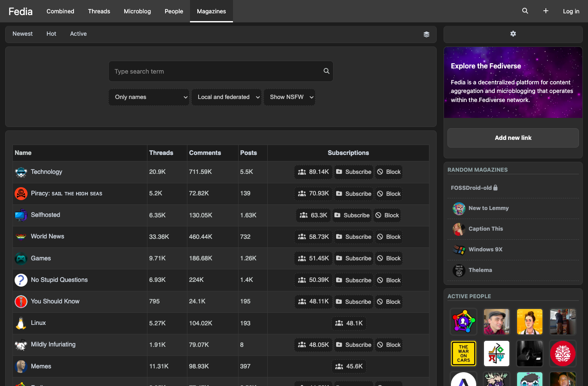Open the Games magazine controller avatar
The width and height of the screenshot is (588, 386).
tap(21, 258)
